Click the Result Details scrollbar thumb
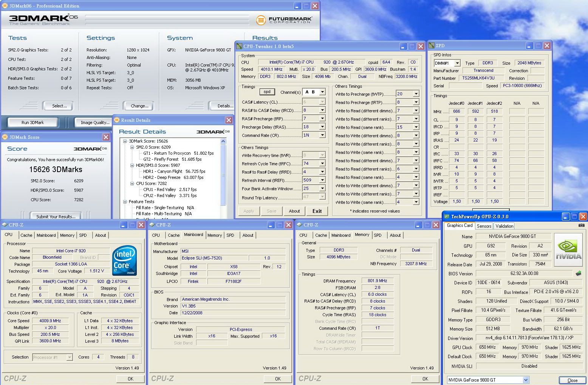The height and width of the screenshot is (385, 588). (223, 175)
